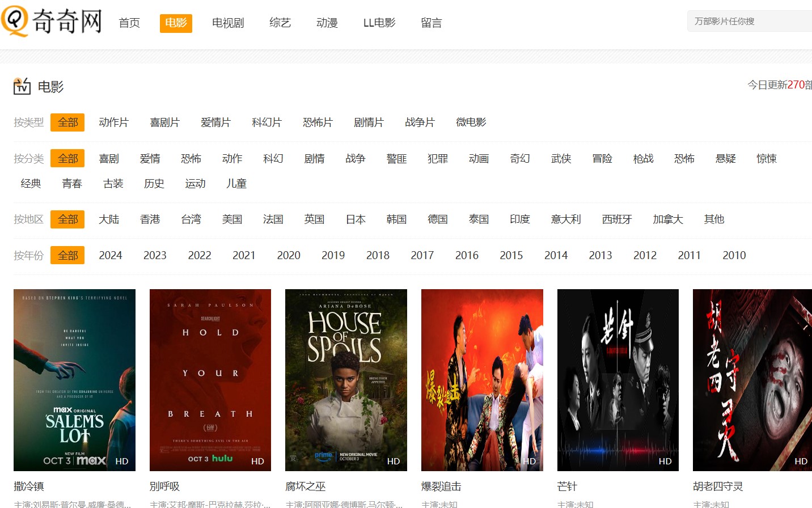The height and width of the screenshot is (508, 812).
Task: Choose the 经典 category filter
Action: [x=31, y=184]
